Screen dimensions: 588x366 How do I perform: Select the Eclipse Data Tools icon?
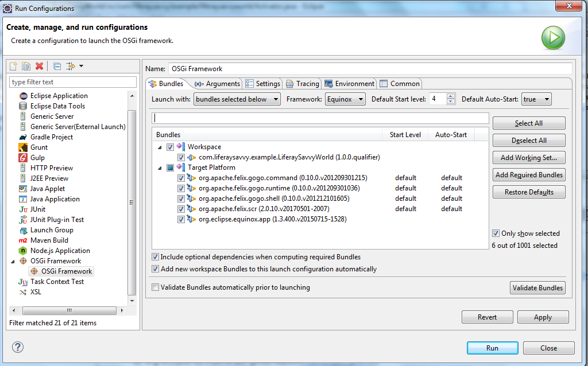click(23, 106)
